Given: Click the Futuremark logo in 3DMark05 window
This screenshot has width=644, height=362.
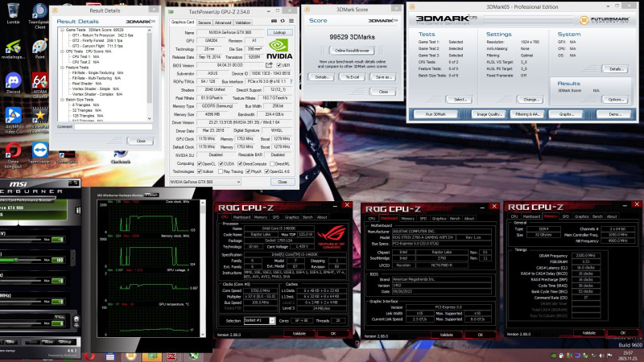Looking at the screenshot, I should [605, 19].
